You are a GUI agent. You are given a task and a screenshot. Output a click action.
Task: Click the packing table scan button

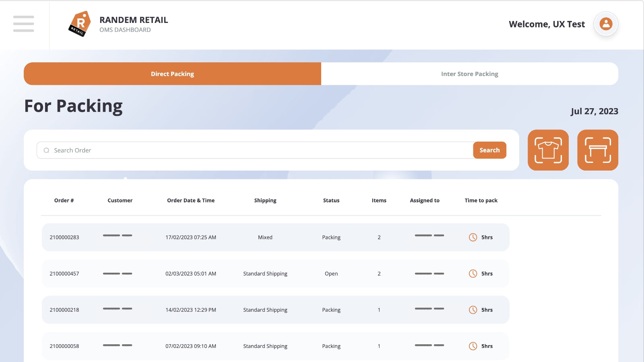point(598,150)
